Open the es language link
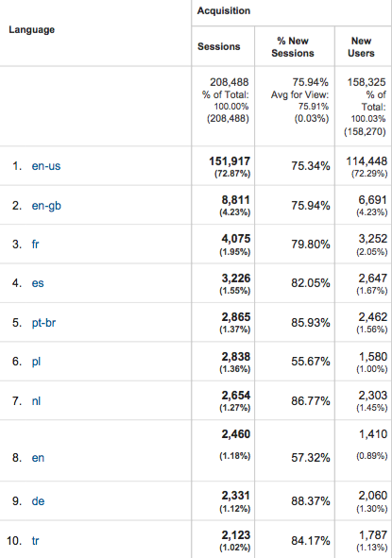The width and height of the screenshot is (392, 558). 38,283
